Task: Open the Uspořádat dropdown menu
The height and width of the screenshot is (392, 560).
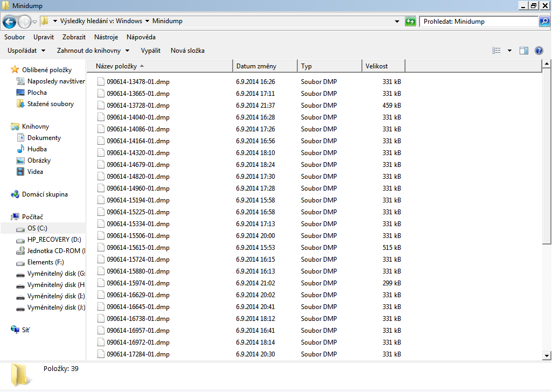Action: coord(26,51)
